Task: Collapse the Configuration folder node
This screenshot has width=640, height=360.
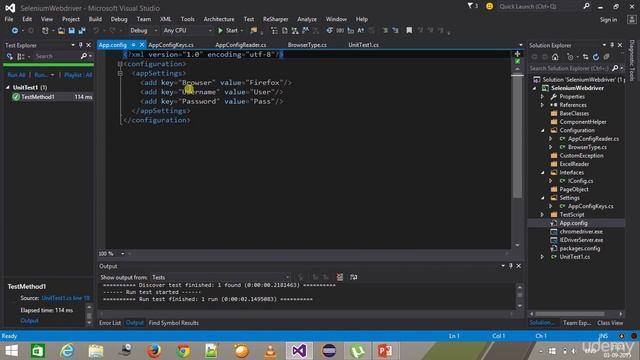Action: [542, 131]
